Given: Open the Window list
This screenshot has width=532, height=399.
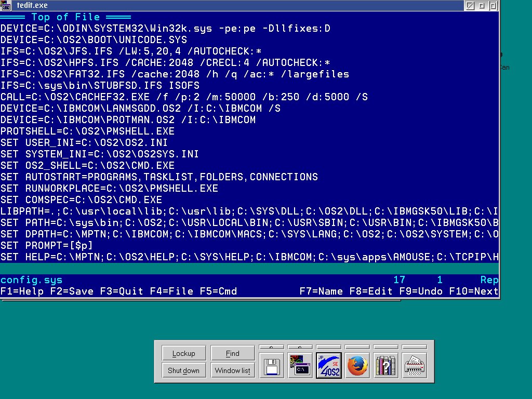Looking at the screenshot, I should [x=232, y=370].
